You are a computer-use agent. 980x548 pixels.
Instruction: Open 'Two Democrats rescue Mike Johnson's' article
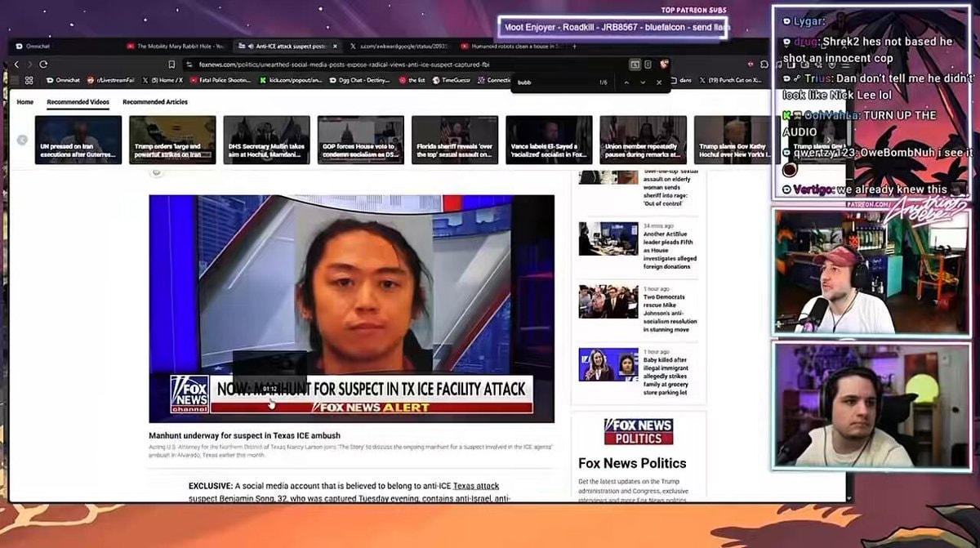670,313
